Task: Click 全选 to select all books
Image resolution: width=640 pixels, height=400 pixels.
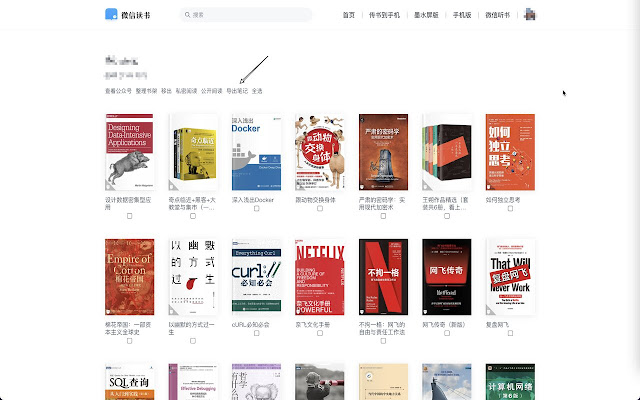Action: coord(257,91)
